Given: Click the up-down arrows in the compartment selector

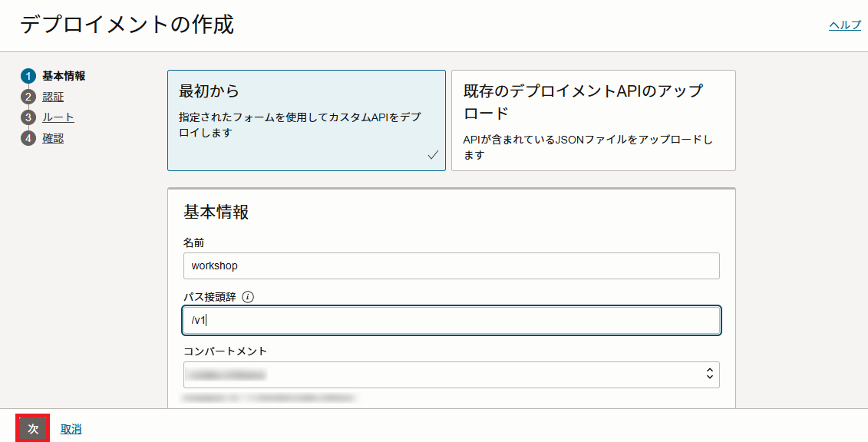Looking at the screenshot, I should (709, 374).
